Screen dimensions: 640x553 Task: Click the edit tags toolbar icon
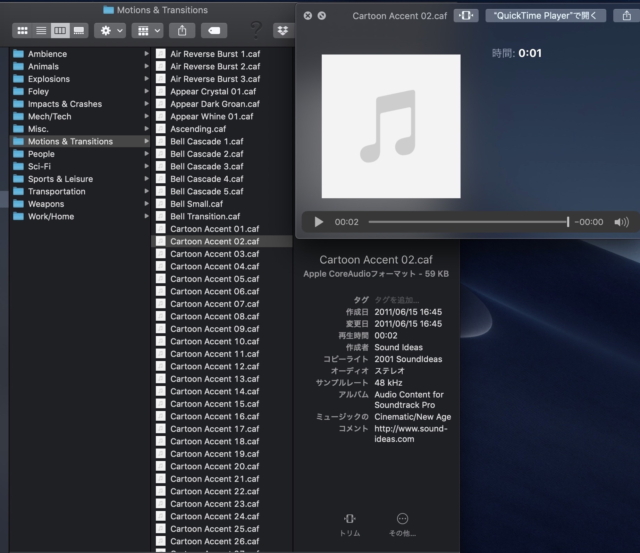tap(214, 31)
